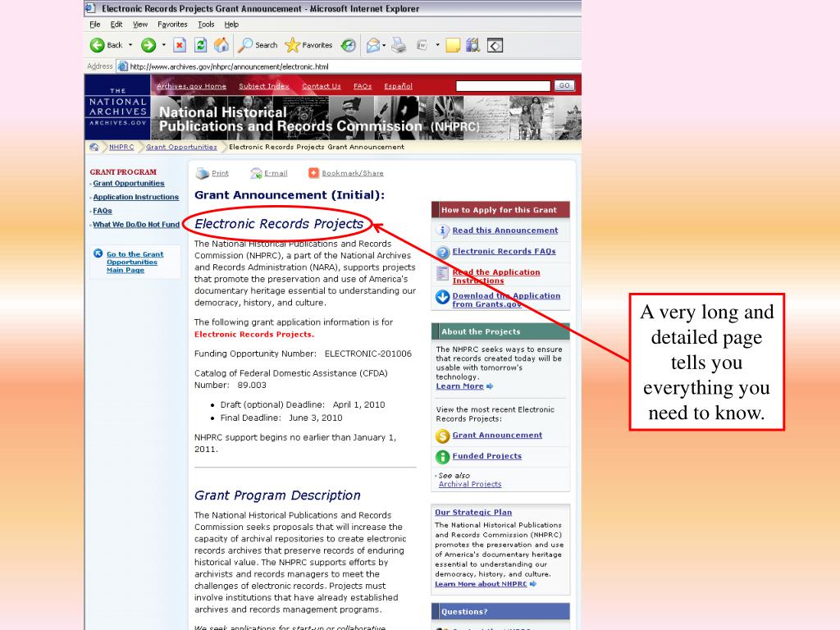This screenshot has height=630, width=840.
Task: Click the Español header link
Action: (398, 86)
